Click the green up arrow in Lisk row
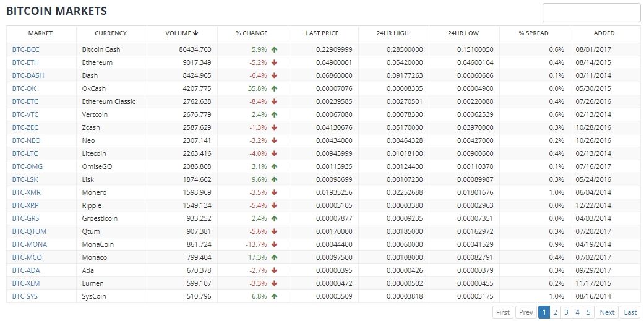 (274, 180)
